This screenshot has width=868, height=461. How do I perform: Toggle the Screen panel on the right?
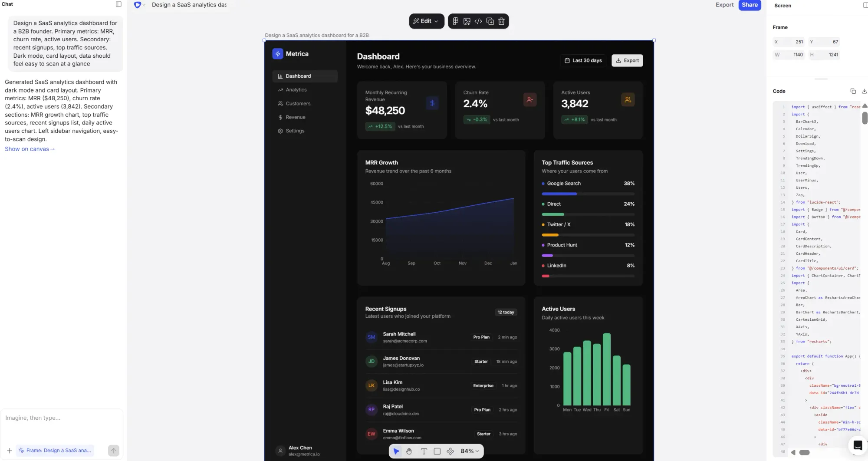tap(865, 5)
